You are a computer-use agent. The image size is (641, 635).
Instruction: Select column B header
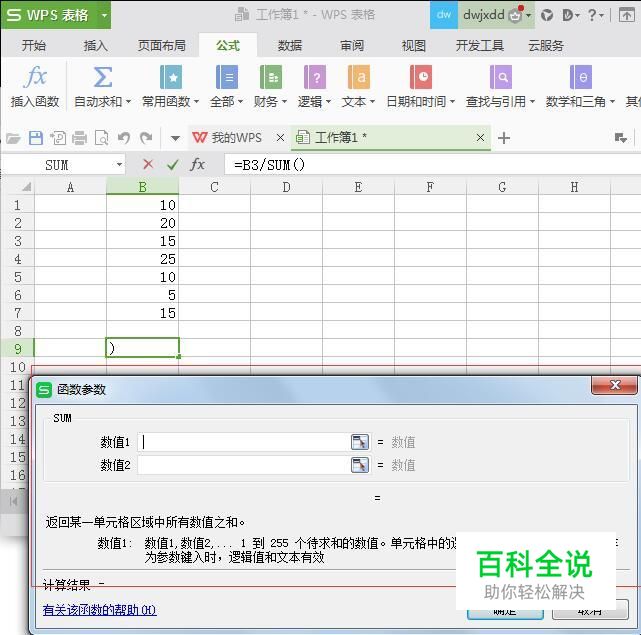click(x=142, y=187)
